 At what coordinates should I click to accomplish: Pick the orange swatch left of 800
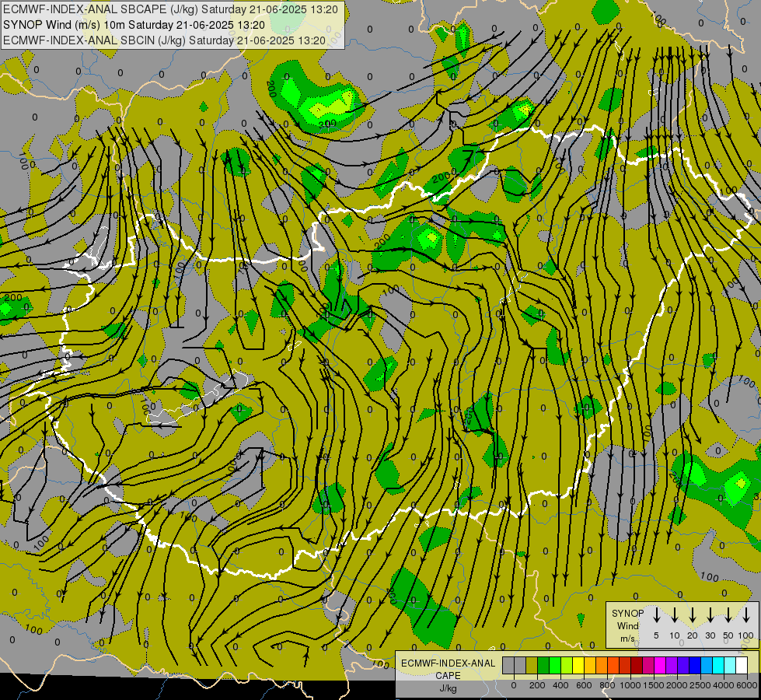[x=602, y=665]
